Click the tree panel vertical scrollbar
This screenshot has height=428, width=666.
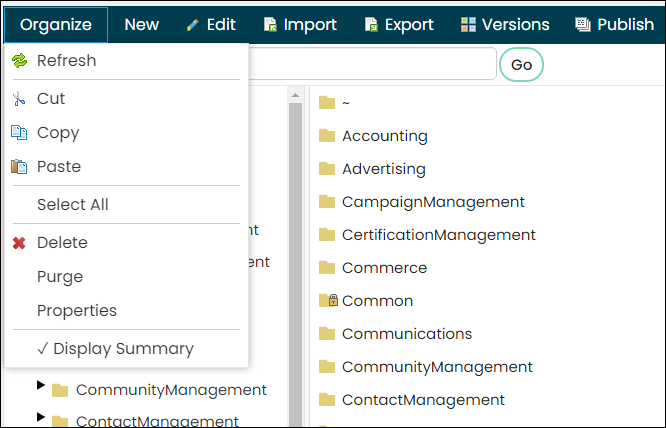[x=295, y=263]
